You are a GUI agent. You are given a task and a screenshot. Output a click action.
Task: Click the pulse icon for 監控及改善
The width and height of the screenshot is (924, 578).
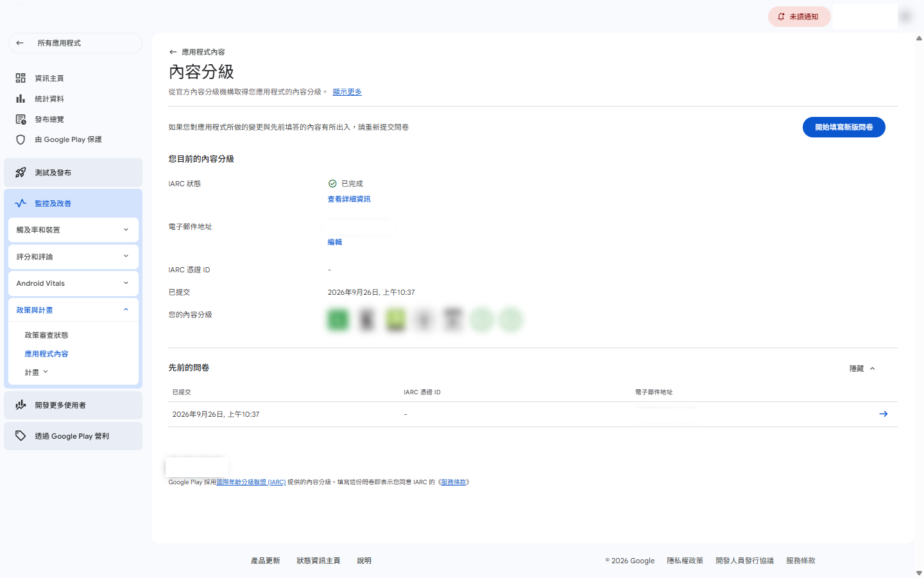[x=21, y=204]
